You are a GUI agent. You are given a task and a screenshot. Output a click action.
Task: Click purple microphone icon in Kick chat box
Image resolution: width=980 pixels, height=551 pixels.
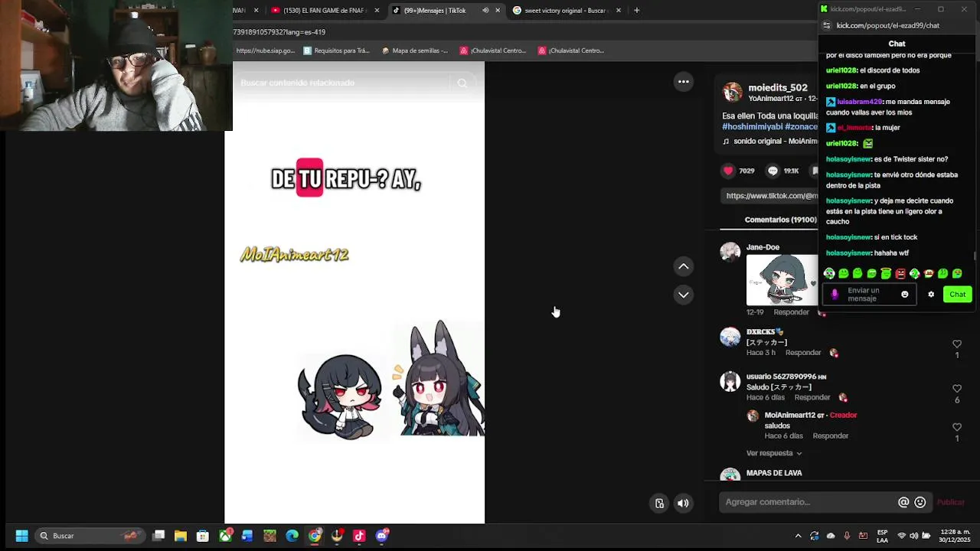(x=835, y=295)
